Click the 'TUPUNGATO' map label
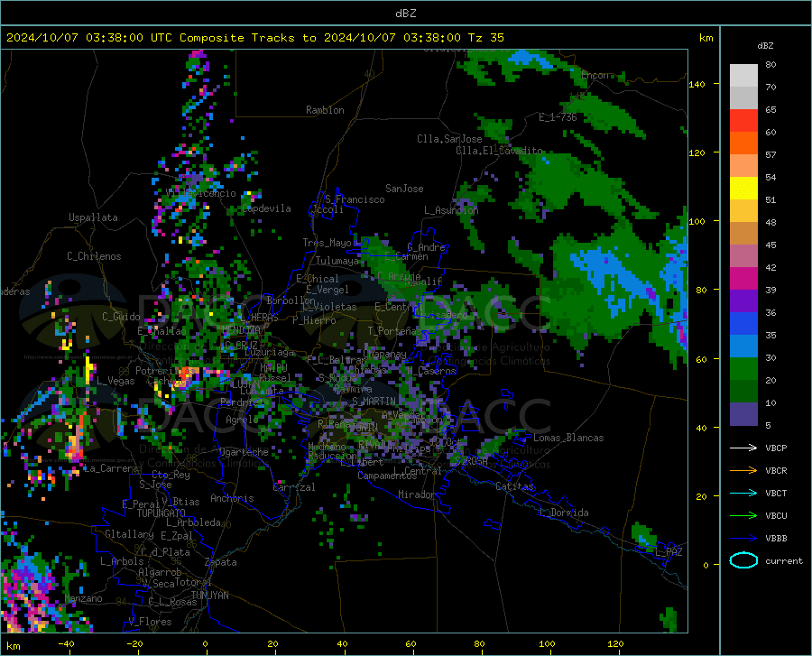The height and width of the screenshot is (656, 812). point(161,513)
